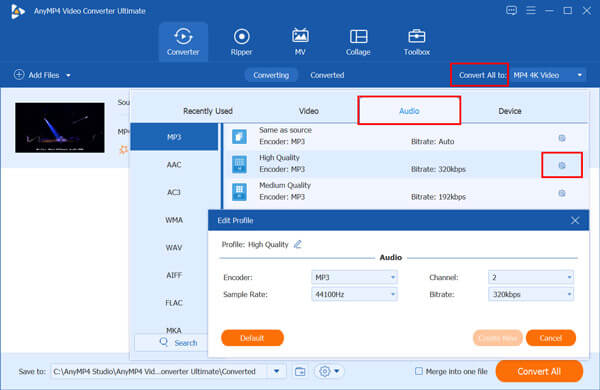Open settings gear for High Quality profile
This screenshot has height=390, width=600.
(562, 165)
